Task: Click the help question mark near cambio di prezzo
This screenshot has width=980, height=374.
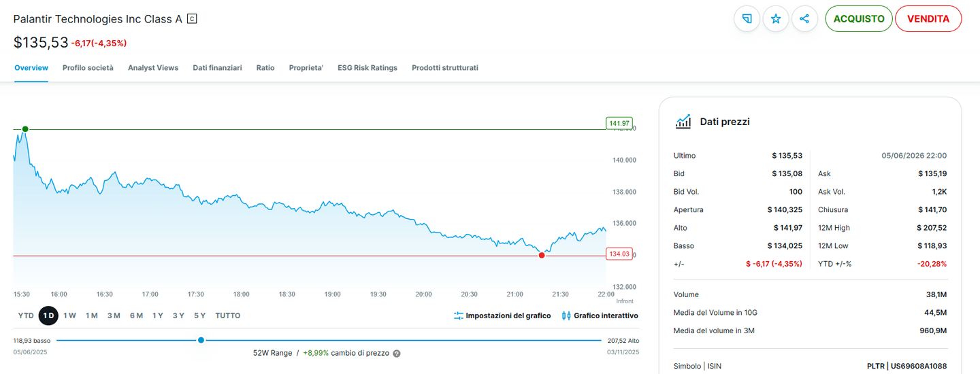Action: click(x=397, y=354)
